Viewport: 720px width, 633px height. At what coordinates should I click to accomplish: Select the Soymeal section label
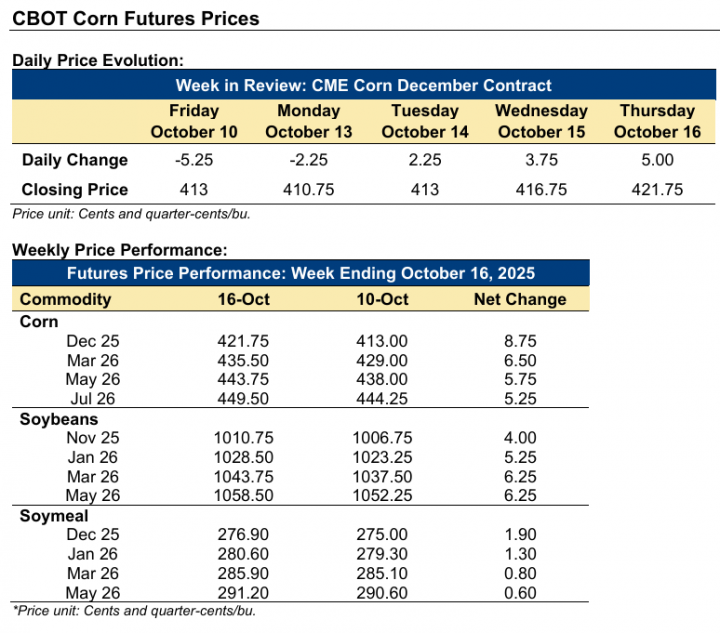click(52, 516)
